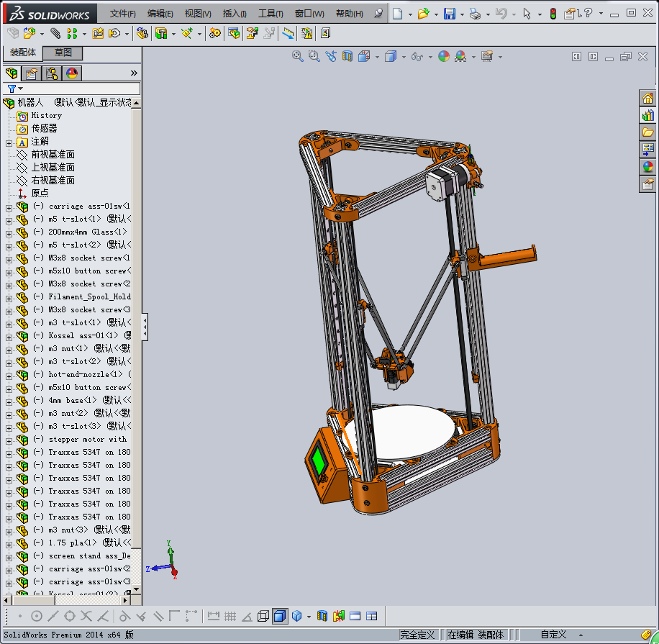Click the Save icon in the top toolbar
This screenshot has width=659, height=644.
(449, 14)
